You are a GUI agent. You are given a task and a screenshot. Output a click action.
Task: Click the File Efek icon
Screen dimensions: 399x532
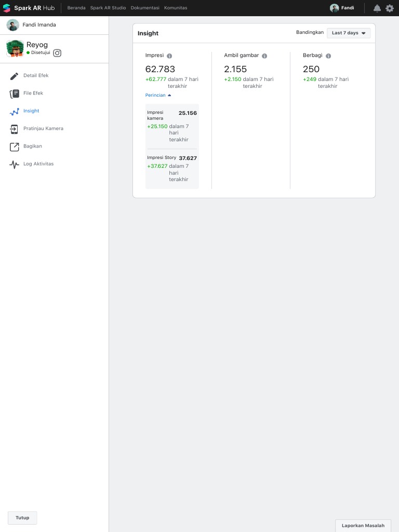[x=15, y=94]
